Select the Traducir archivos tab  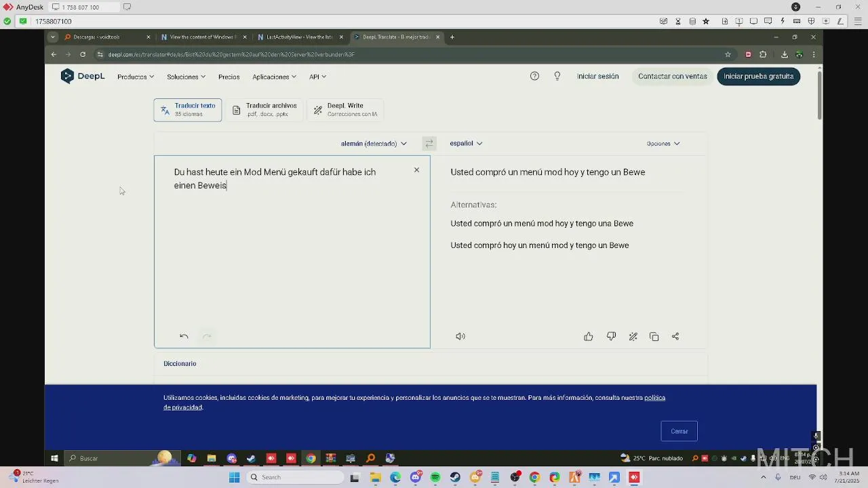[264, 110]
